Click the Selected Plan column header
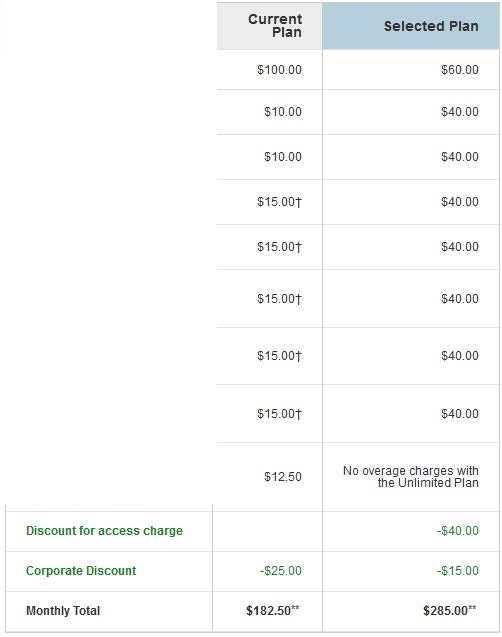The height and width of the screenshot is (637, 502). click(x=431, y=26)
